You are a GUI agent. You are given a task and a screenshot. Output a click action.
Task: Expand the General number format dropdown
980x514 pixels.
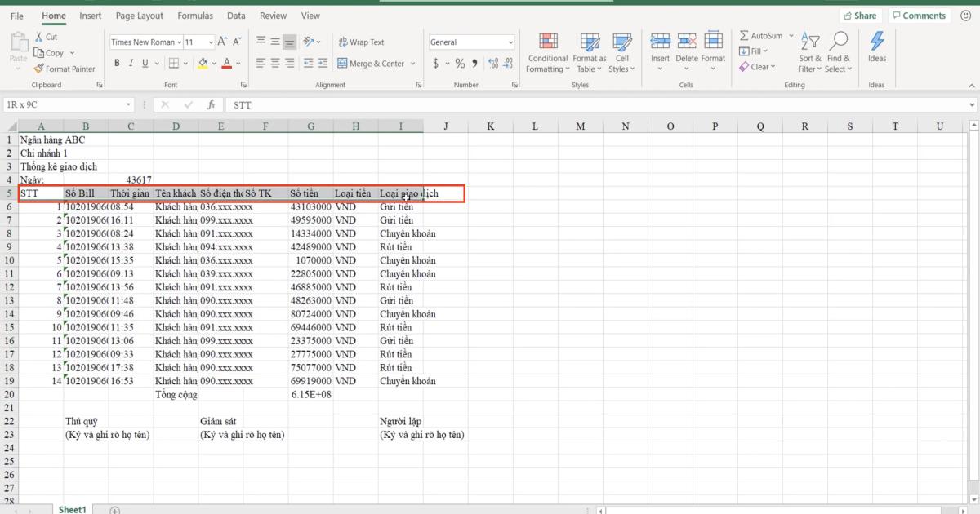tap(510, 42)
